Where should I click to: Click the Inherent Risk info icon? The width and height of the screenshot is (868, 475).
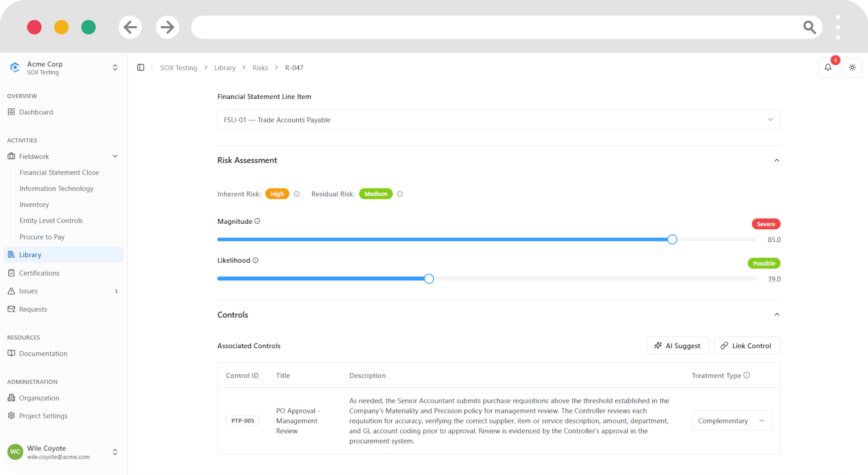coord(297,194)
